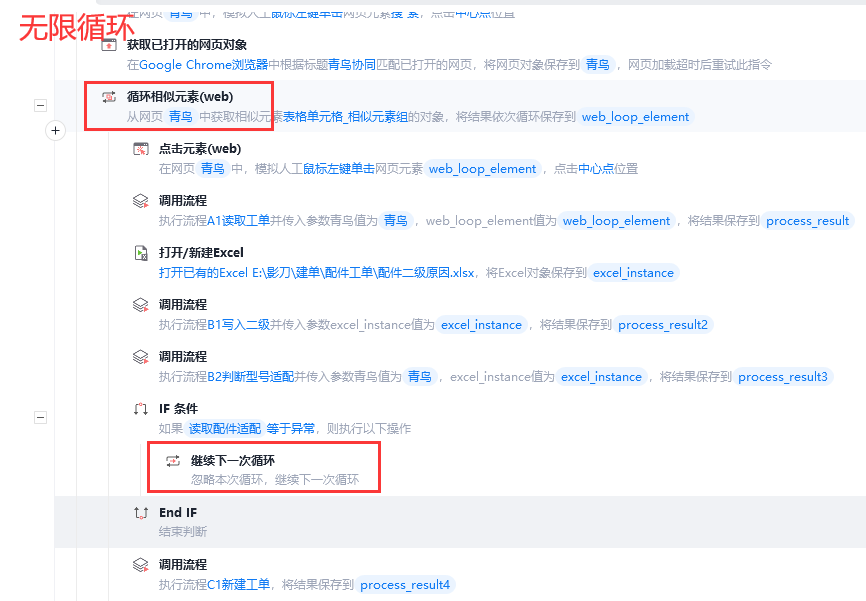Click the icon of the A1读取工单 调用流程 step
Viewport: 866px width, 601px height.
click(141, 201)
